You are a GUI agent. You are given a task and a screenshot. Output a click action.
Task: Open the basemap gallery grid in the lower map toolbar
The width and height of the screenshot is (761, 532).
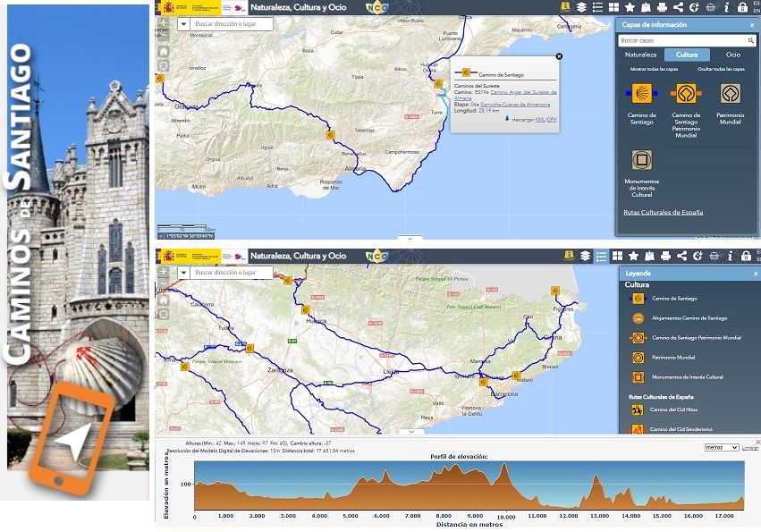click(617, 256)
